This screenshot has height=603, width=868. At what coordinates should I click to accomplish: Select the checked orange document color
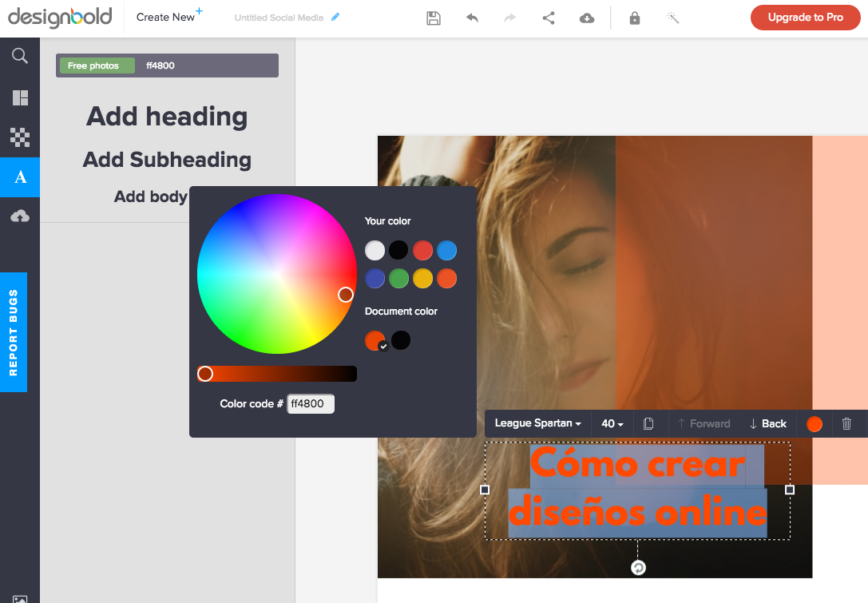pos(375,340)
